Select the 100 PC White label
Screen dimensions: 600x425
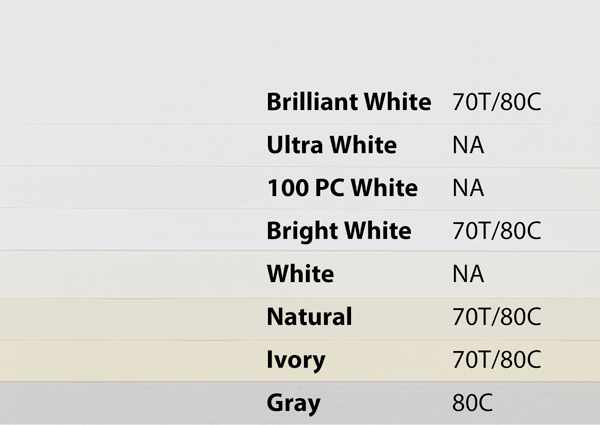pyautogui.click(x=342, y=188)
